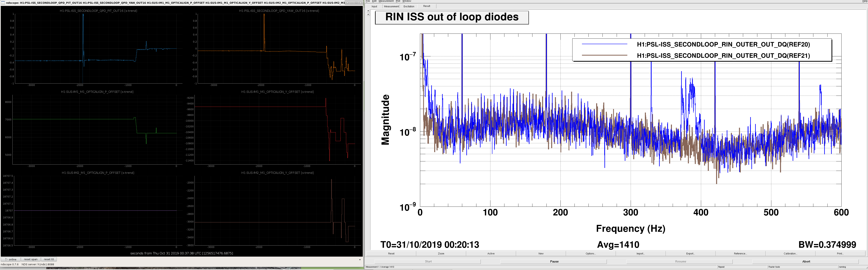Click the Export... button
Viewport: 868px width, 270px height.
pos(690,253)
